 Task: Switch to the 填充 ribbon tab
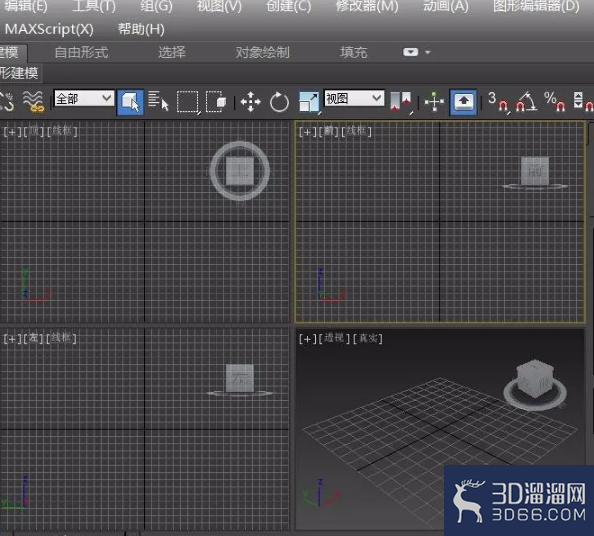tap(353, 52)
